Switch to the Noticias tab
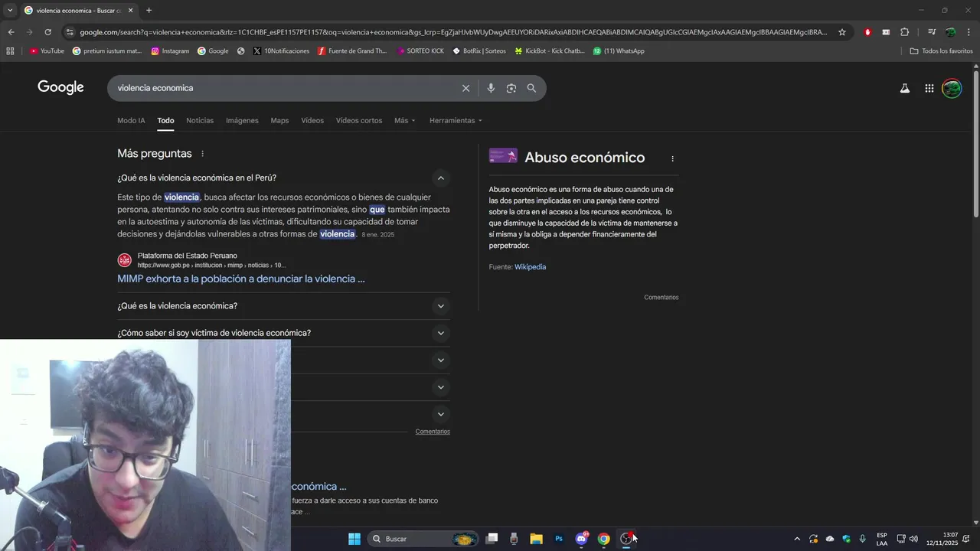The width and height of the screenshot is (980, 551). [200, 121]
